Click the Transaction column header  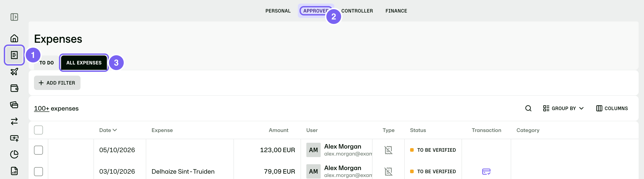(x=486, y=130)
